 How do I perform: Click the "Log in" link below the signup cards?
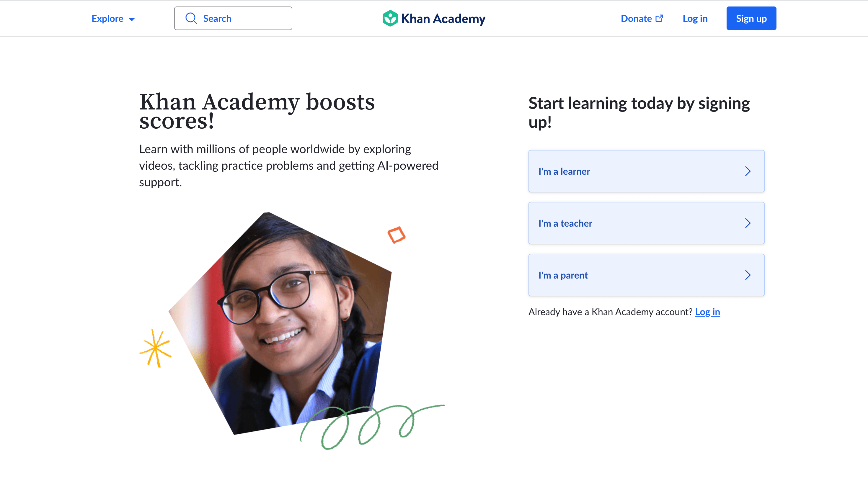pos(707,312)
